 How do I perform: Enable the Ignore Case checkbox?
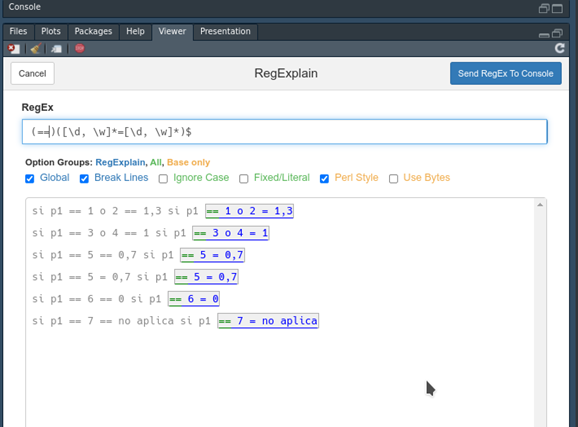[x=163, y=179]
